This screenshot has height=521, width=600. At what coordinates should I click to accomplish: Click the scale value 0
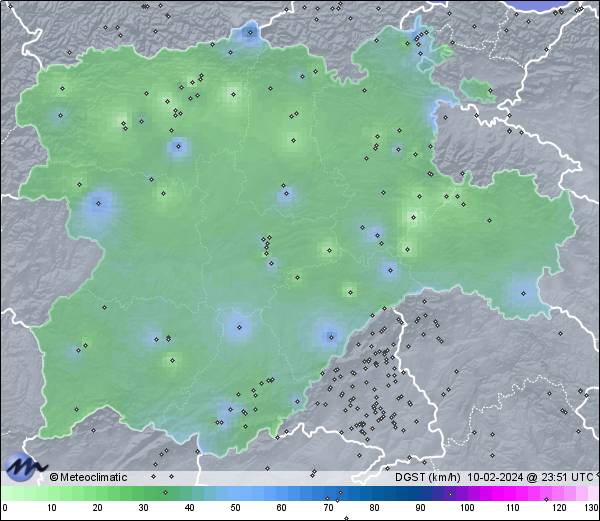(x=5, y=508)
